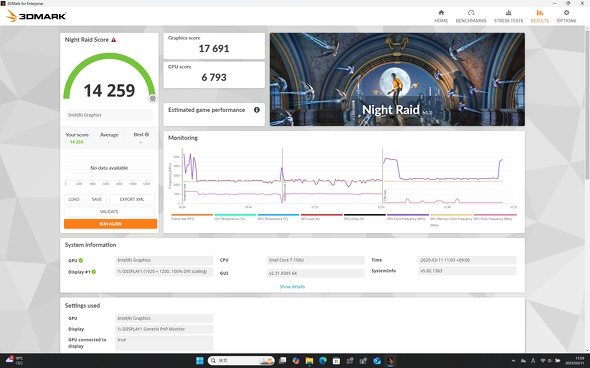Screen dimensions: 590x368
Task: Click the overall score 14 259
Action: click(x=109, y=91)
